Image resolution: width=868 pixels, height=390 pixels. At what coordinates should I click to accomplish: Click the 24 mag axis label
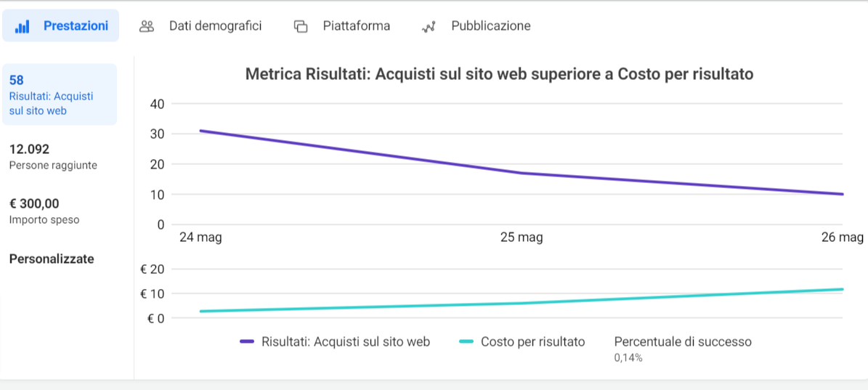tap(200, 237)
